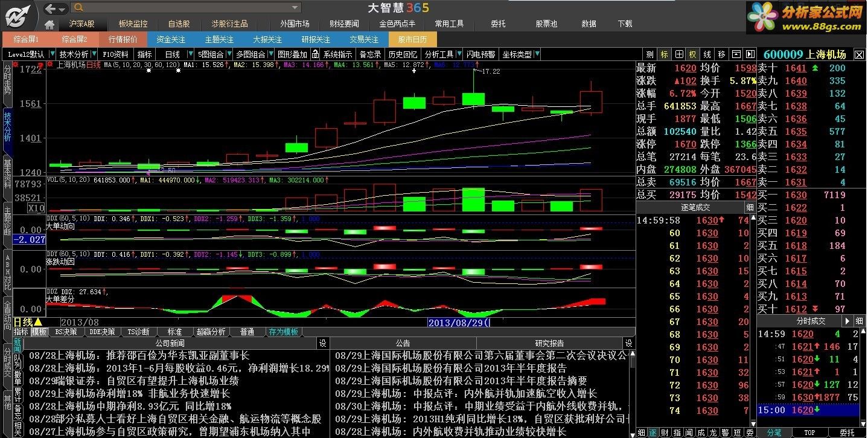
Task: Select the 财 bottom strip button
Action: pos(664,433)
